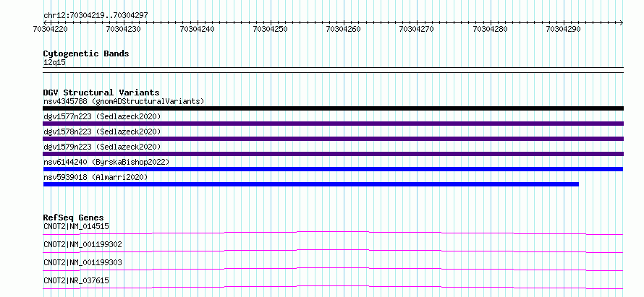Select the CNOT2|NM_014515 transcript label
Viewport: 644px width, 297px height.
(77, 226)
